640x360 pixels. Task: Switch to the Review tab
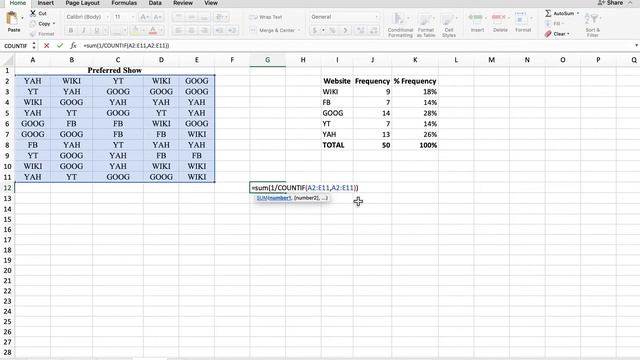point(182,3)
